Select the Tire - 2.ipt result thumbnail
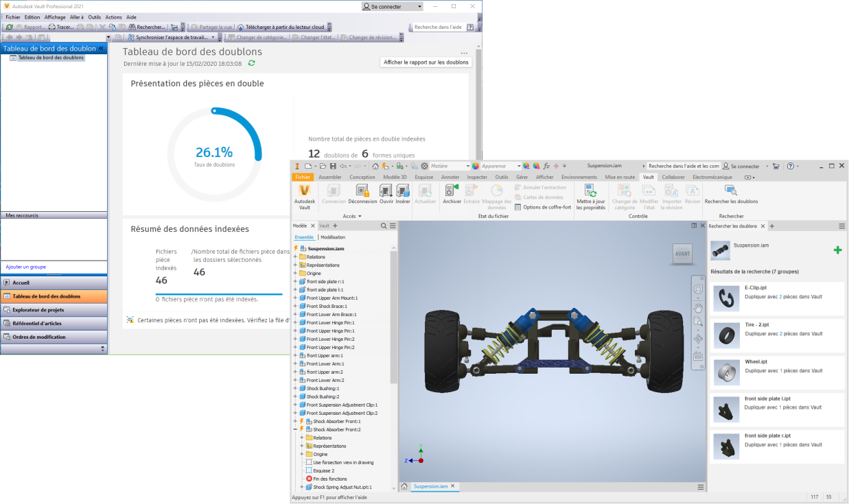The height and width of the screenshot is (504, 849). pyautogui.click(x=727, y=335)
